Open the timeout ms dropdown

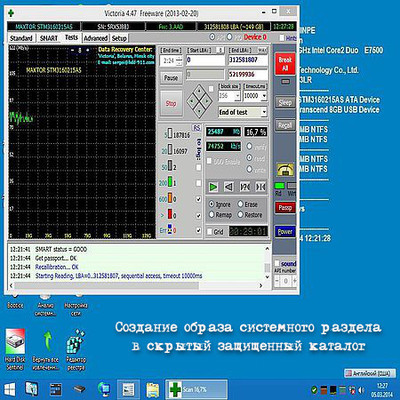click(255, 96)
